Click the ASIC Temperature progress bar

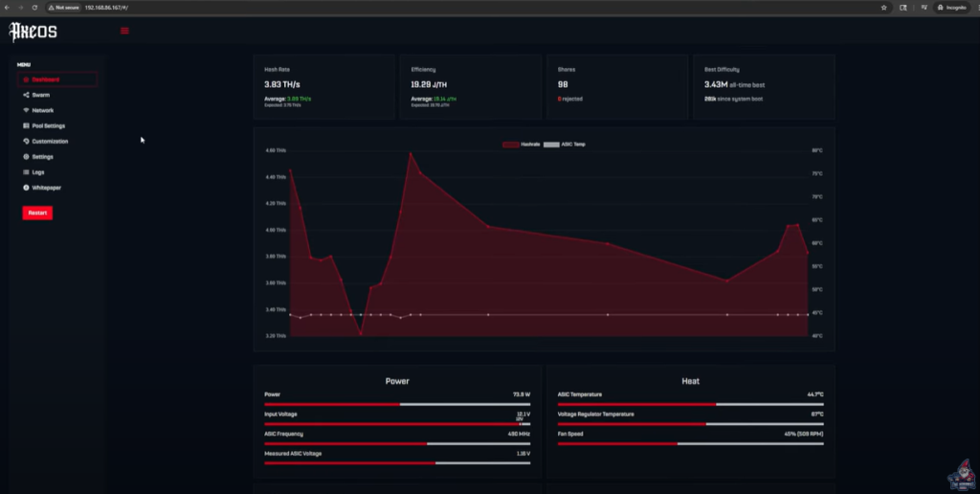(x=690, y=404)
